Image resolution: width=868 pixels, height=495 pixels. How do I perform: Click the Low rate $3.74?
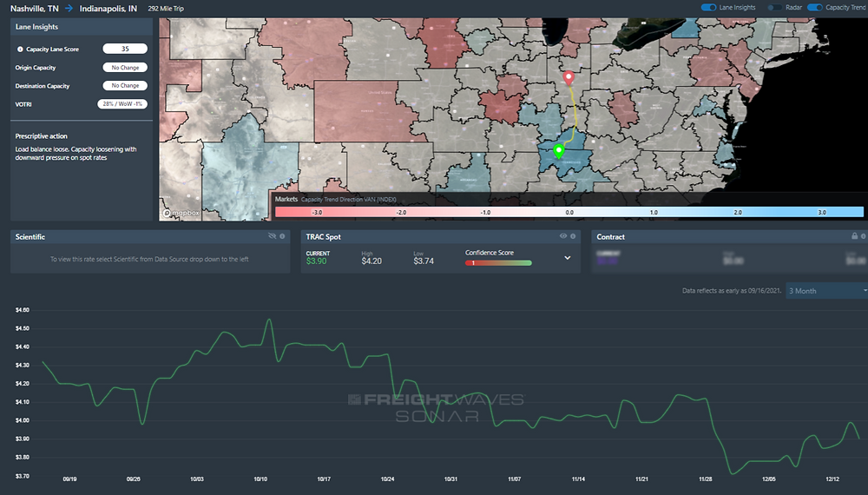pyautogui.click(x=424, y=261)
